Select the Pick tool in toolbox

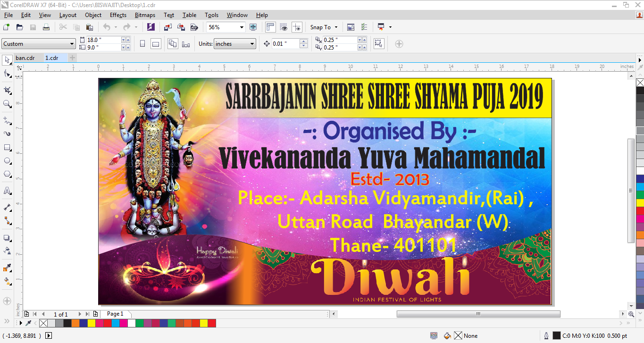[7, 60]
